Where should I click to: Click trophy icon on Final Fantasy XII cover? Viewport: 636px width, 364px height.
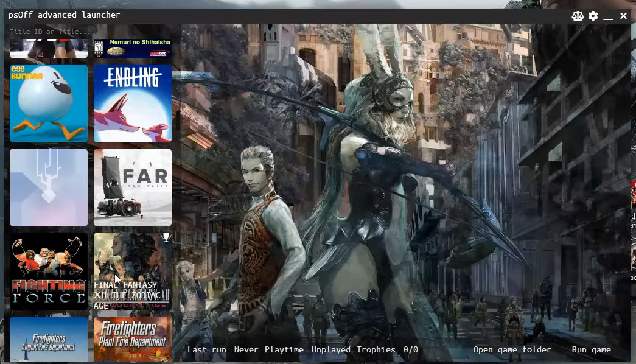pyautogui.click(x=166, y=237)
